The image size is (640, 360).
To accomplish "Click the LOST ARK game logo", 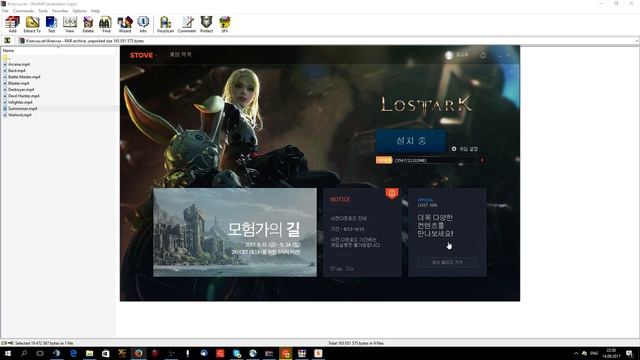I will point(426,105).
